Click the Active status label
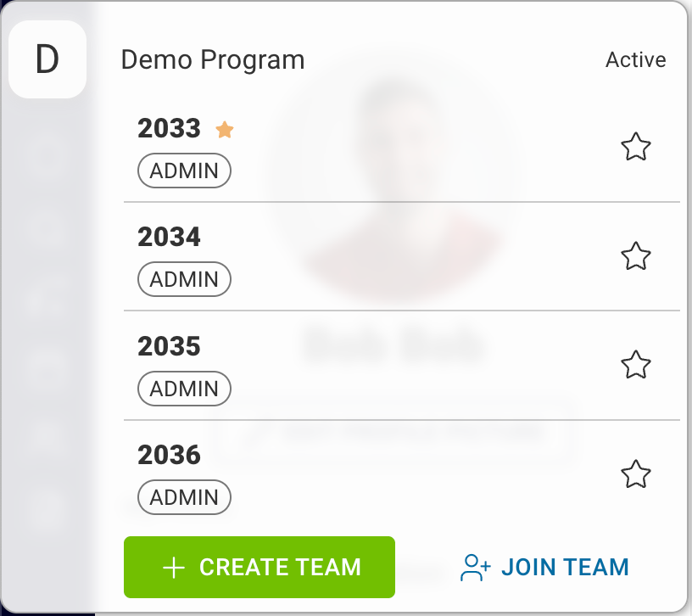Viewport: 692px width, 616px height. [635, 60]
